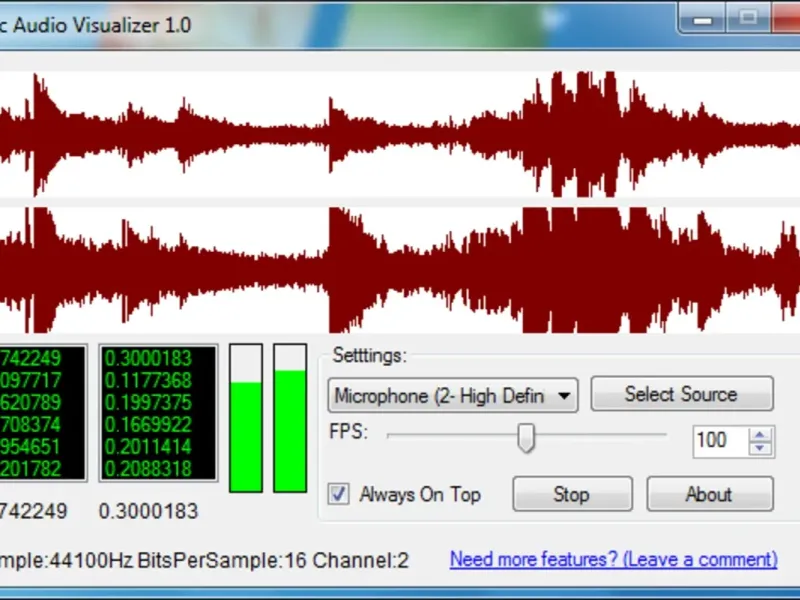This screenshot has width=800, height=600.
Task: Click the first green level meter bar
Action: 246,418
